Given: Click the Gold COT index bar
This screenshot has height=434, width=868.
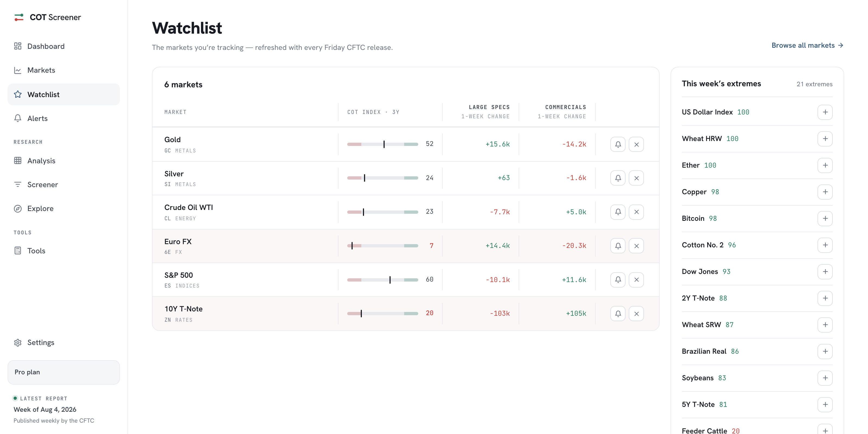Looking at the screenshot, I should click(382, 144).
